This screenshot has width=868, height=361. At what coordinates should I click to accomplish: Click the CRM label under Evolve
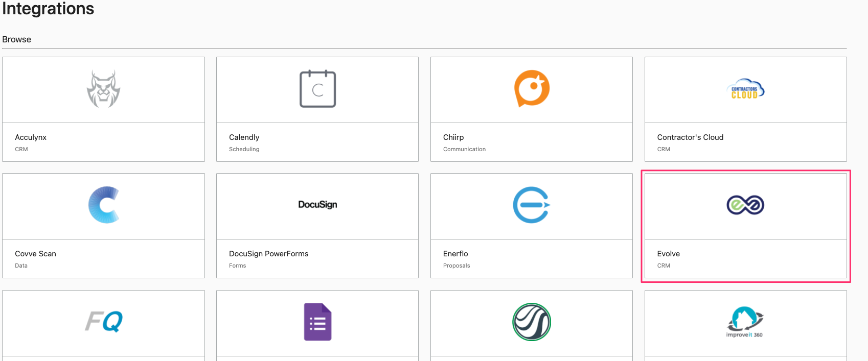[664, 266]
